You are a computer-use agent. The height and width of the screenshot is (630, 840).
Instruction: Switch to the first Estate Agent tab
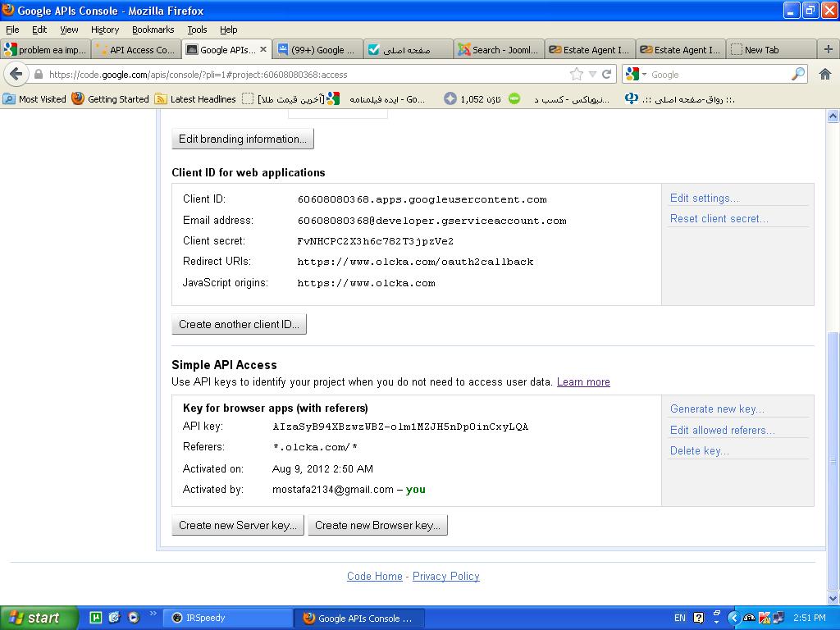pyautogui.click(x=591, y=50)
